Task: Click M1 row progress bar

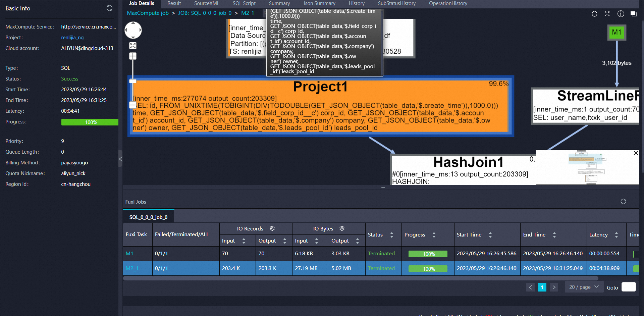Action: point(428,254)
